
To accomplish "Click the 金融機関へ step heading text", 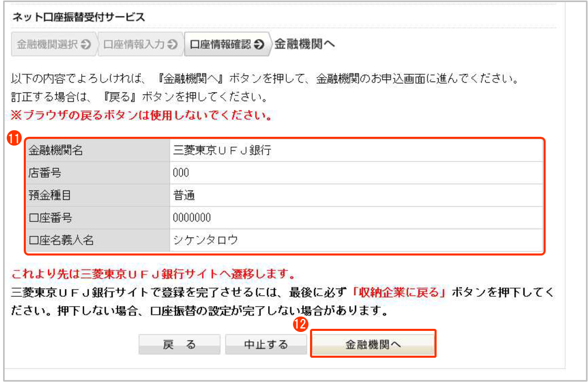I will 304,44.
